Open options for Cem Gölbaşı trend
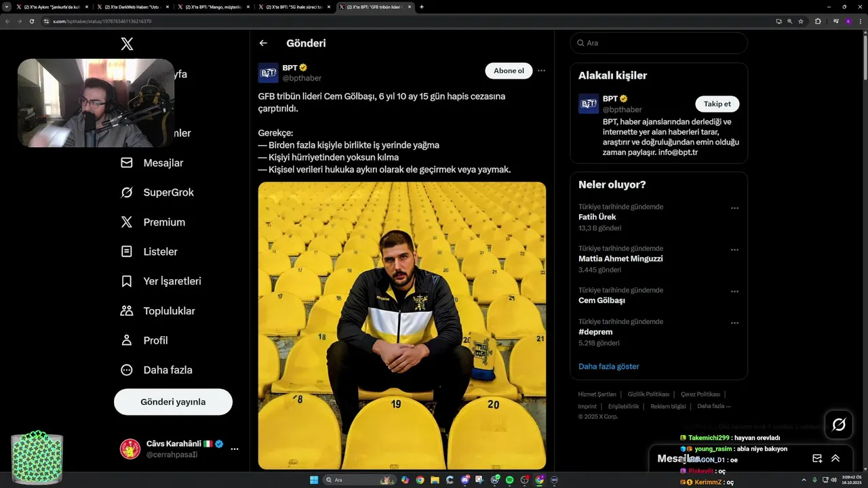868x488 pixels. 734,291
